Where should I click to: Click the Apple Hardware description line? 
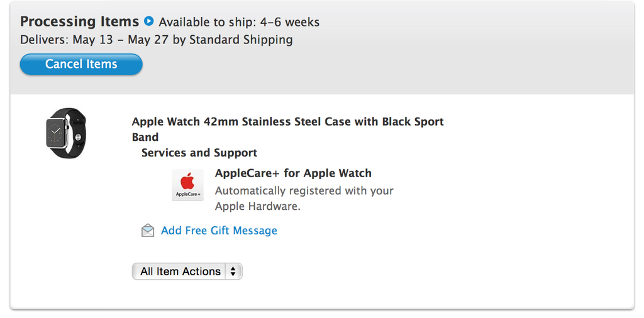(x=257, y=206)
